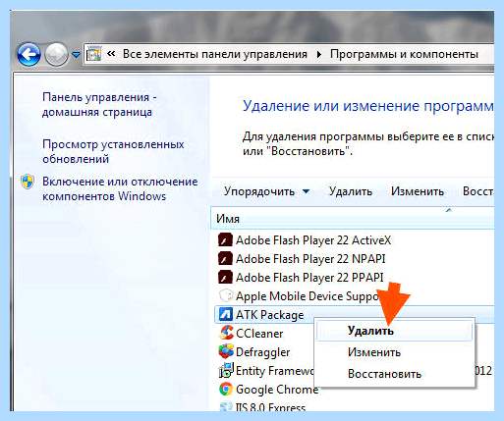
Task: Go back with the blue Back arrow
Action: tap(28, 54)
